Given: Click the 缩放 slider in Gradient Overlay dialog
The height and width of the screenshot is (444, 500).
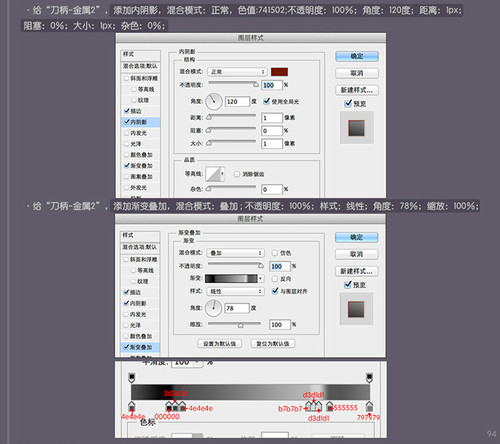Looking at the screenshot, I should 234,324.
